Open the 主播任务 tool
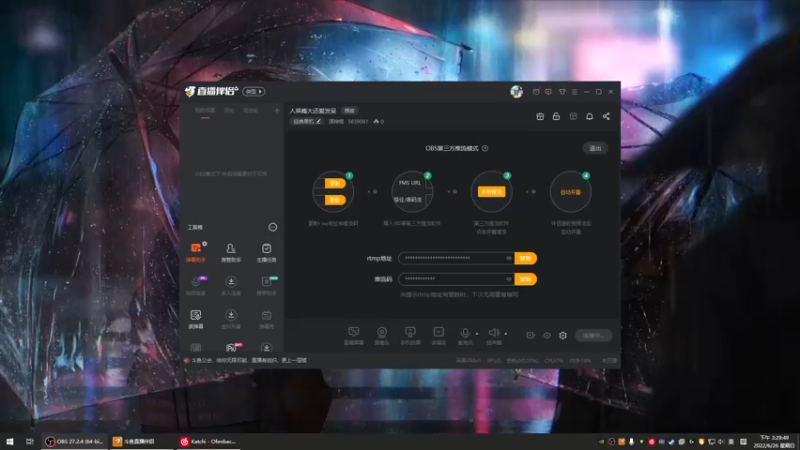The width and height of the screenshot is (800, 450). click(266, 252)
